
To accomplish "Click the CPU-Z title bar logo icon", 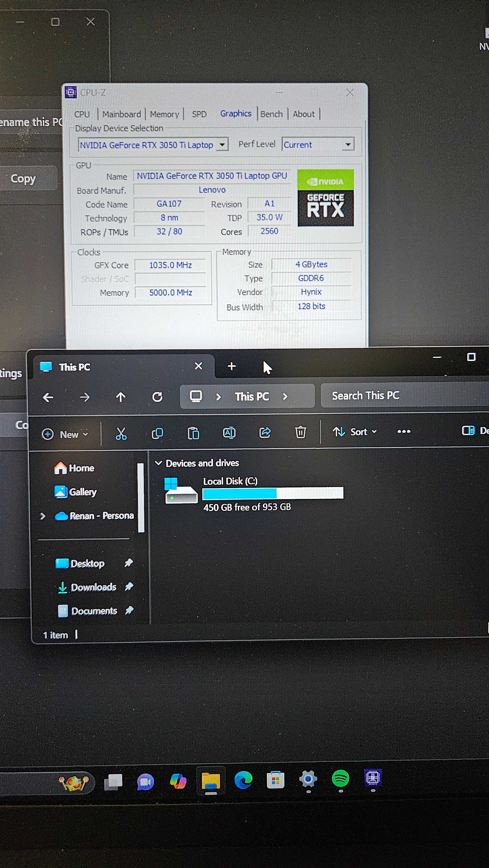I will pos(71,92).
